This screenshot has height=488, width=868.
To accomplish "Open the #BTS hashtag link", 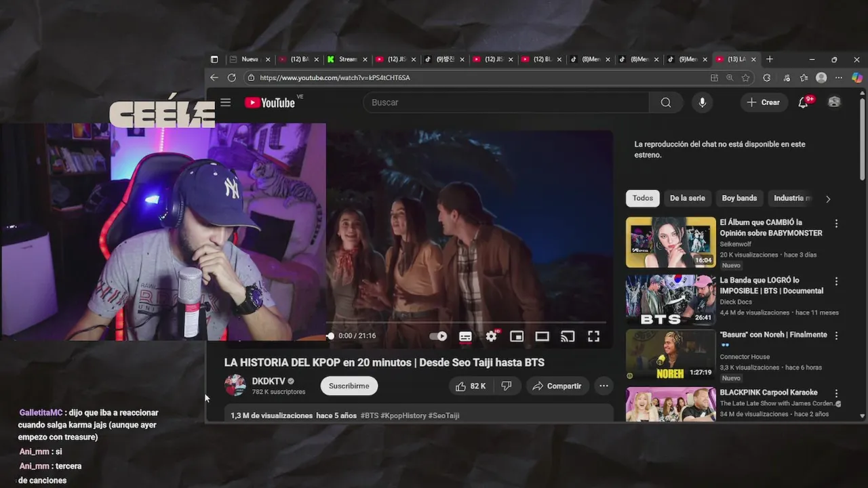I will tap(370, 415).
